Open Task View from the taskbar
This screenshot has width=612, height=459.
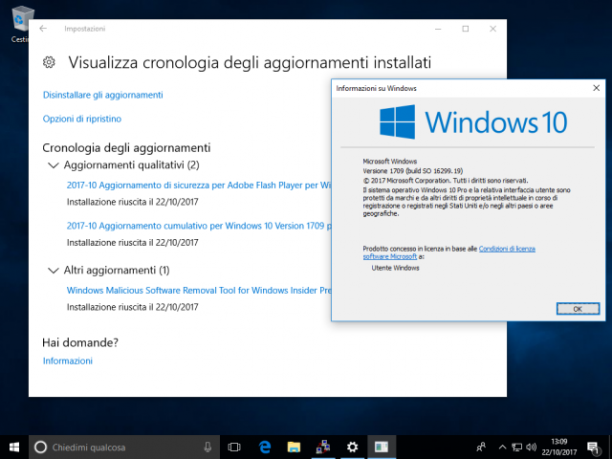tap(234, 447)
